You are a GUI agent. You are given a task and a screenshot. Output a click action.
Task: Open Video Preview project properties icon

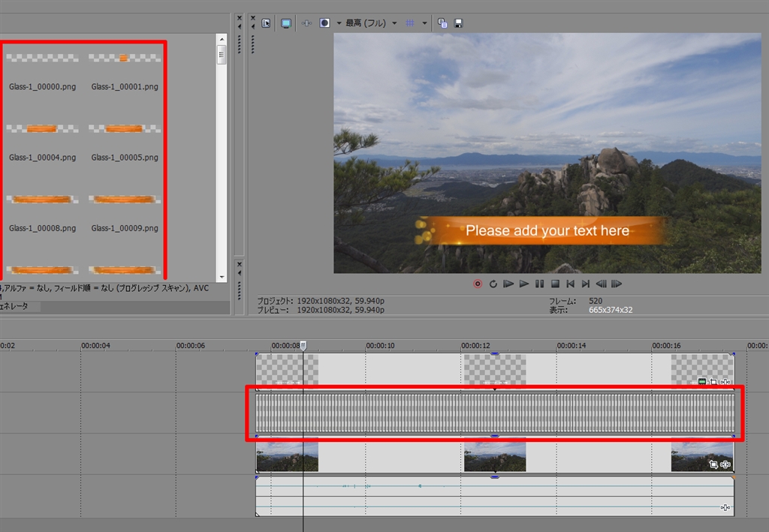(266, 23)
